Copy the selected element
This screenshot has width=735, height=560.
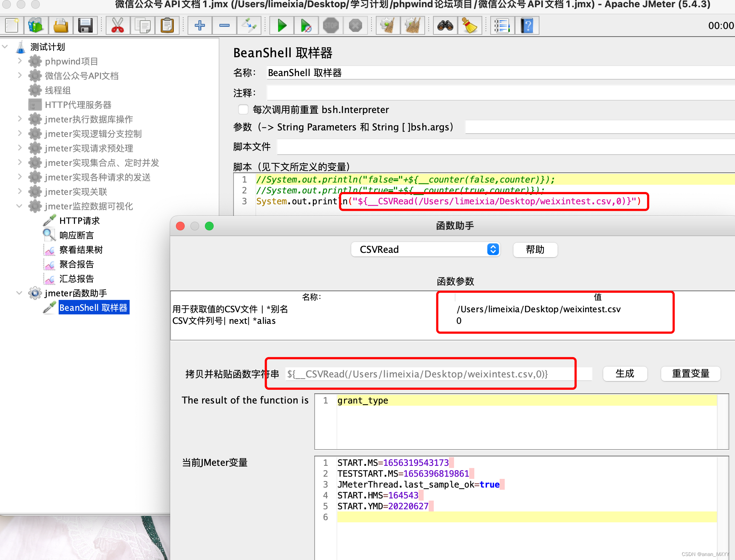coord(143,25)
